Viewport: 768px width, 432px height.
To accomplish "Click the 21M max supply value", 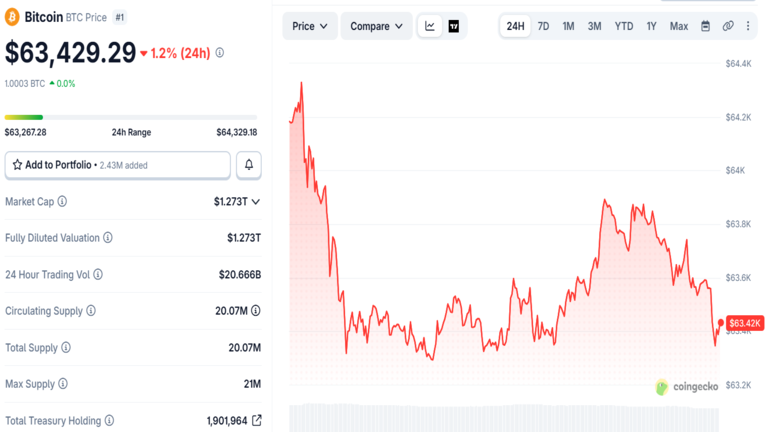I will click(252, 384).
